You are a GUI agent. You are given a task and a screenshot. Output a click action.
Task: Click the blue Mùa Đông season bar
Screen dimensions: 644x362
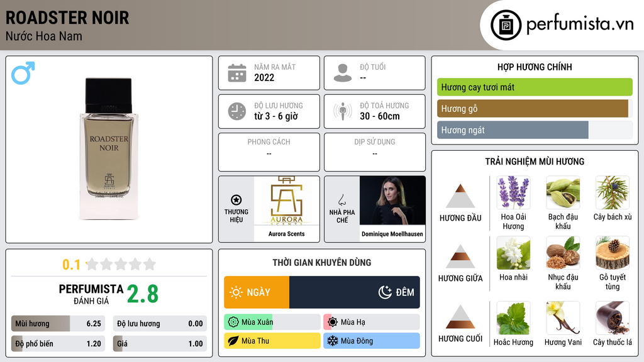pyautogui.click(x=371, y=341)
